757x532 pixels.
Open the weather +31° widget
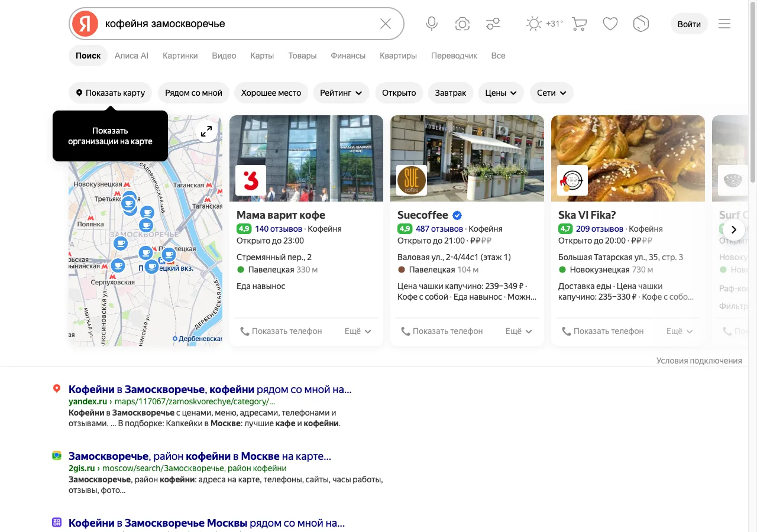click(x=545, y=24)
